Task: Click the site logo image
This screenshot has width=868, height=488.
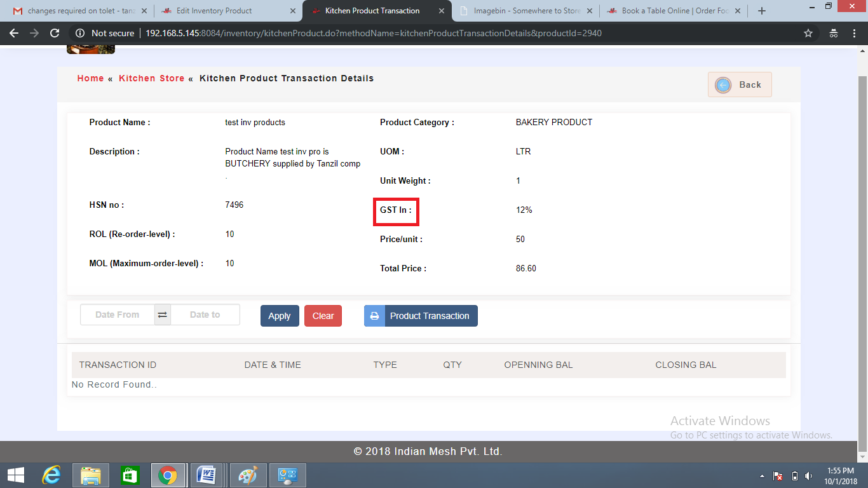Action: 91,50
